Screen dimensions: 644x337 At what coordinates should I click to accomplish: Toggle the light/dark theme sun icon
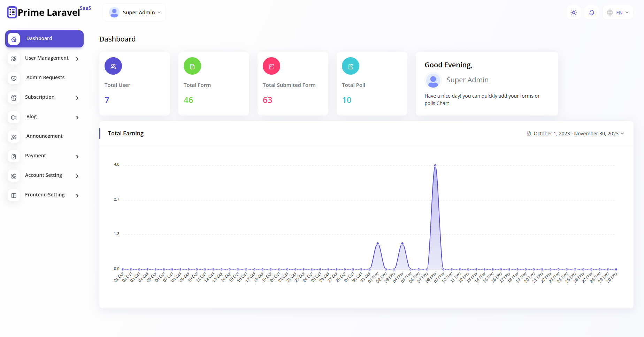(x=574, y=13)
